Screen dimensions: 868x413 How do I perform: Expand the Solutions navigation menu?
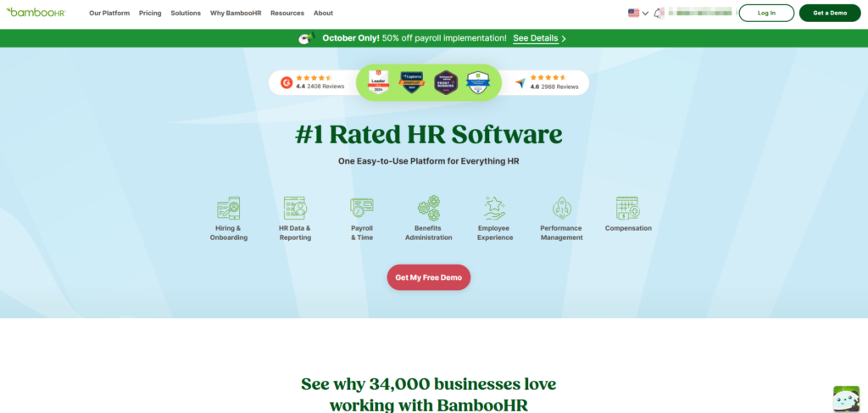pos(186,14)
